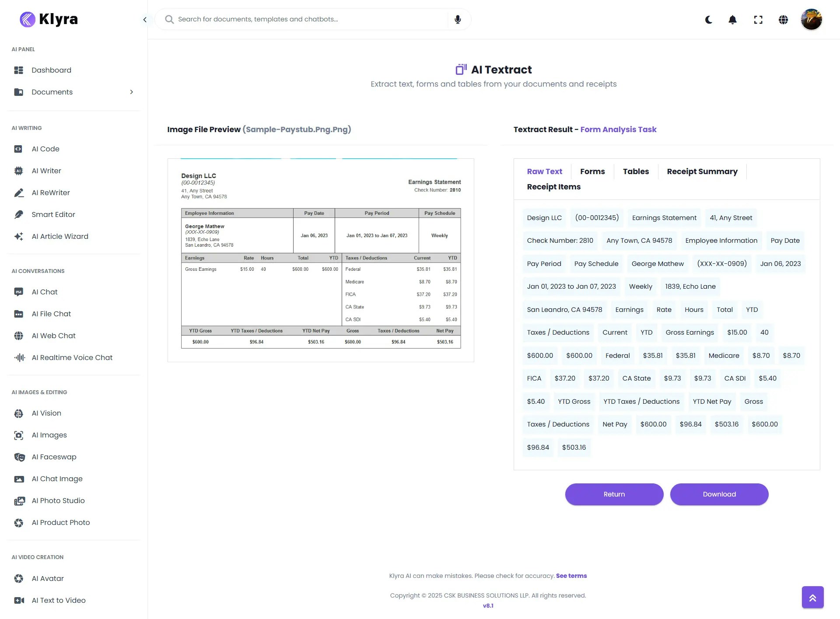This screenshot has width=840, height=619.
Task: Open the Form Analysis Task link
Action: (618, 129)
